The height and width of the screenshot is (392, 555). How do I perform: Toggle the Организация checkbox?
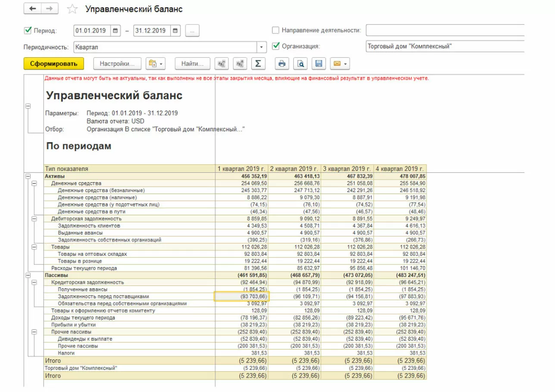tap(276, 46)
